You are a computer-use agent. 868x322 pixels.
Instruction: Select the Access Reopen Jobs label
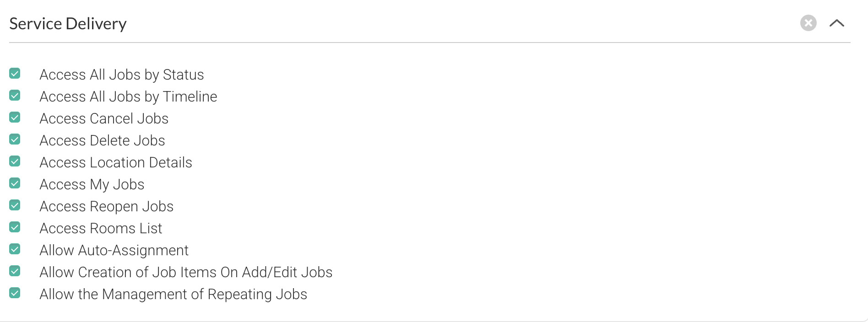(x=106, y=206)
